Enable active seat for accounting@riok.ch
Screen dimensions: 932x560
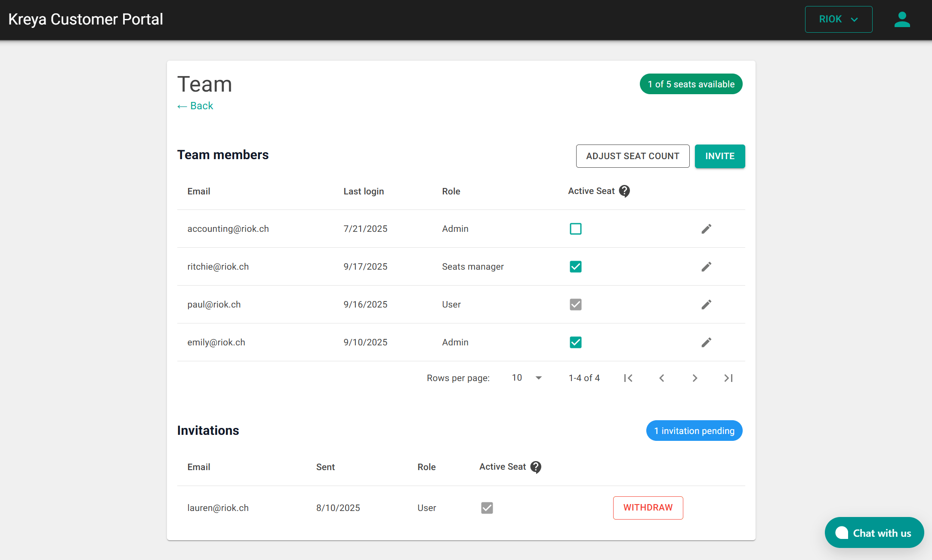[x=575, y=229]
